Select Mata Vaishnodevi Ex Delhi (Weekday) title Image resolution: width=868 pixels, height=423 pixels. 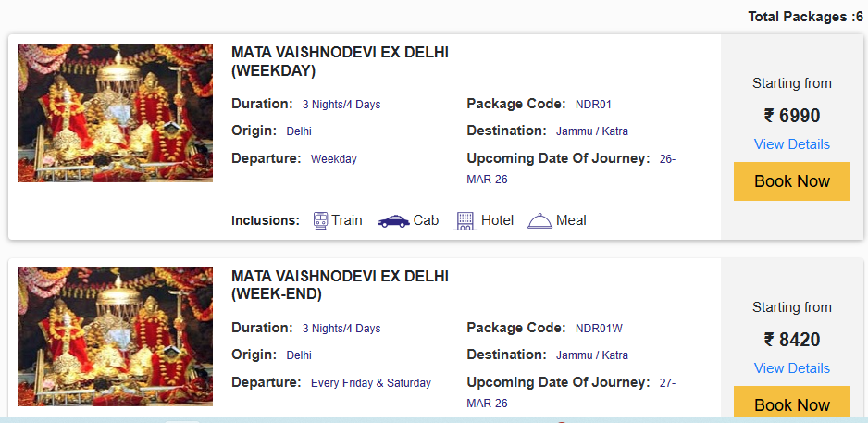coord(340,61)
